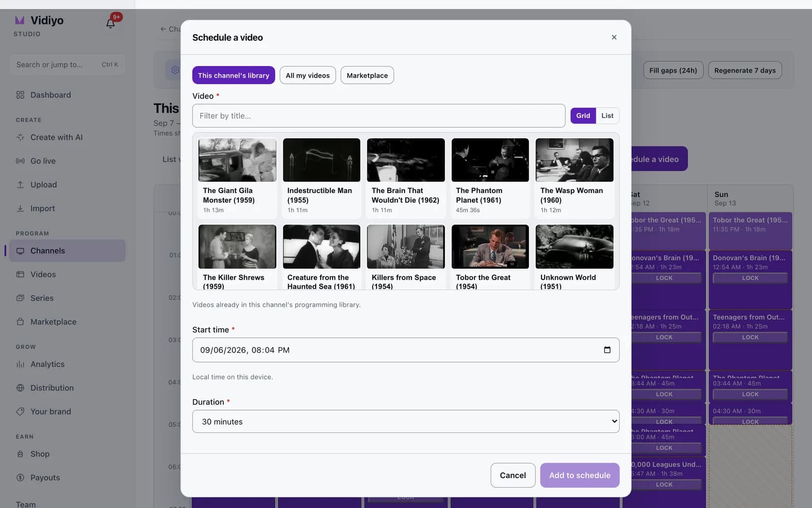Click the Channels monitor icon

click(x=20, y=251)
